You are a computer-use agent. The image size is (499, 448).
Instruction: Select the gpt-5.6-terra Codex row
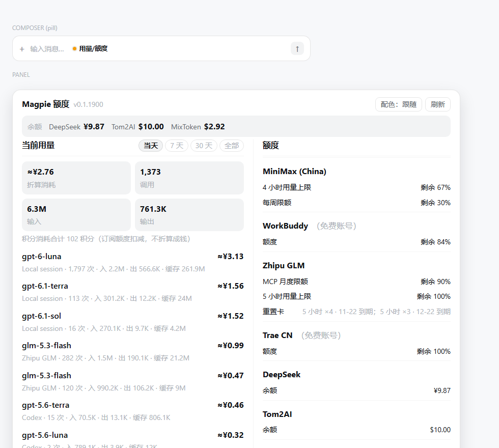(x=133, y=411)
